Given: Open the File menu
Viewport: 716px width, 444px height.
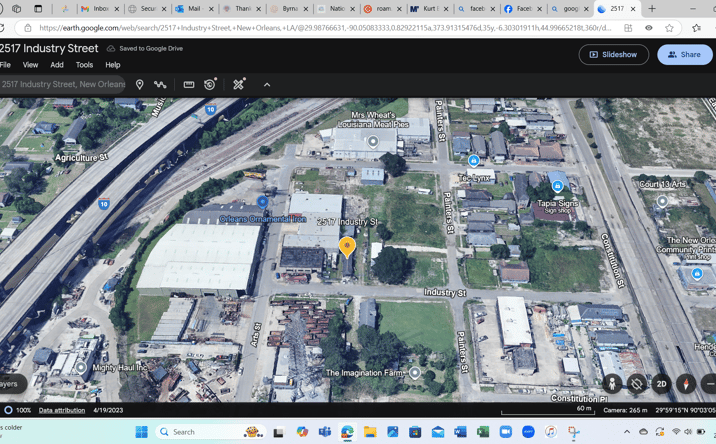Looking at the screenshot, I should point(5,65).
